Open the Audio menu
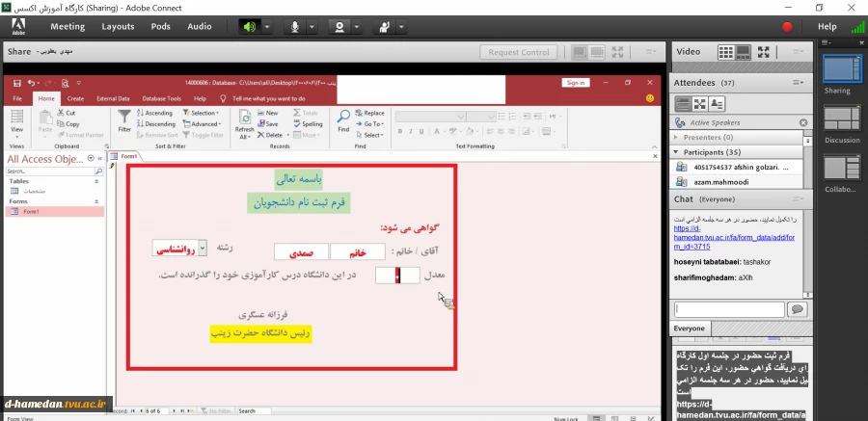868x421 pixels. [x=200, y=27]
